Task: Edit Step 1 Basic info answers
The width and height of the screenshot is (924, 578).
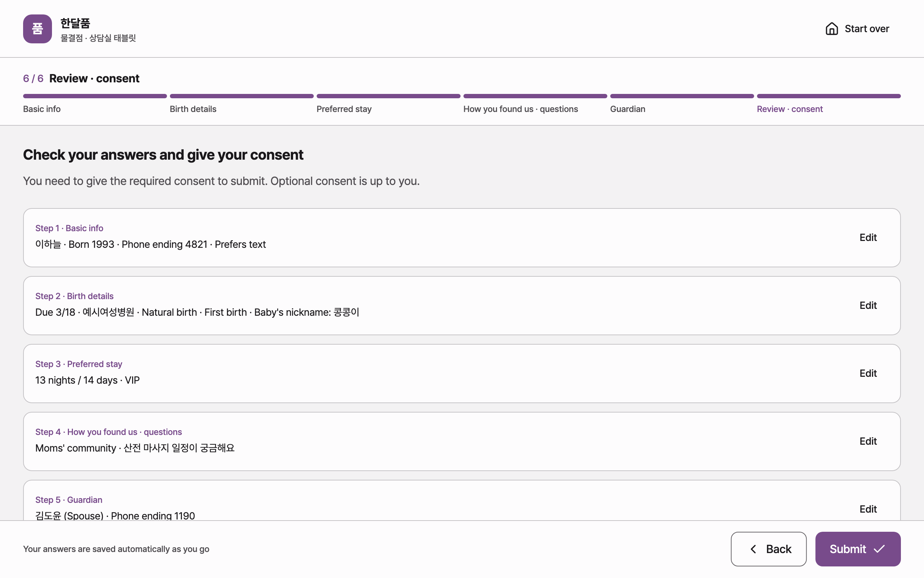Action: [868, 237]
